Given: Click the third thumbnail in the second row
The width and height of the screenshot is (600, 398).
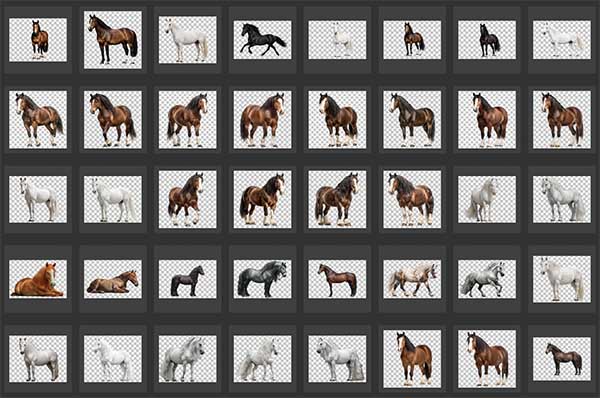Looking at the screenshot, I should point(188,120).
